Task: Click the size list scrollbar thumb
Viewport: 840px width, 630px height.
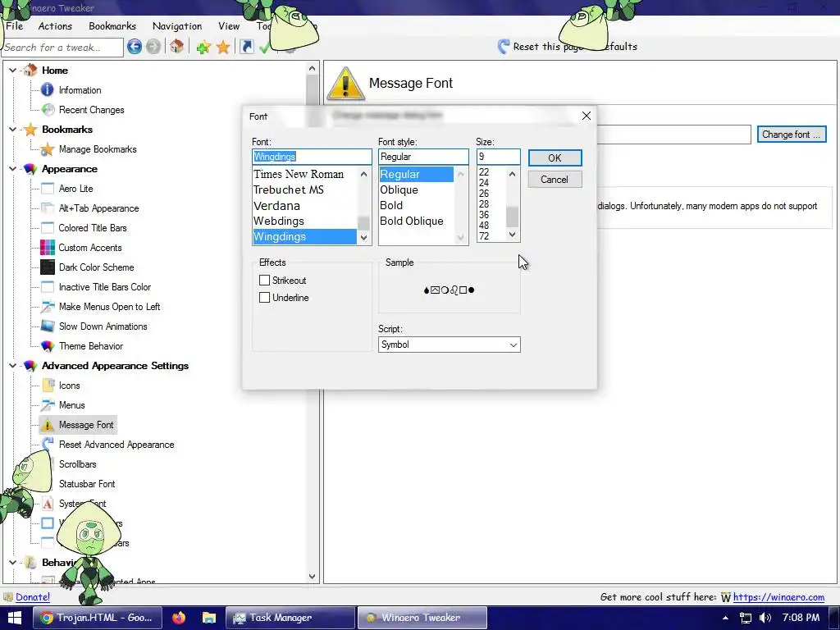Action: click(512, 217)
